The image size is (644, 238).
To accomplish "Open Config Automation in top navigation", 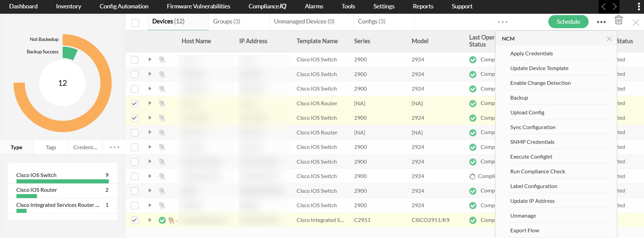I will click(124, 6).
